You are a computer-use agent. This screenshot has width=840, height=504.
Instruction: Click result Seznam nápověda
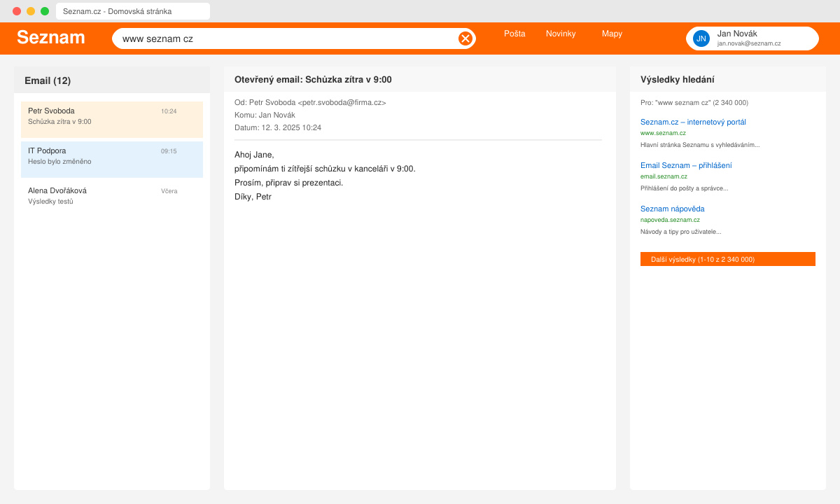coord(672,209)
